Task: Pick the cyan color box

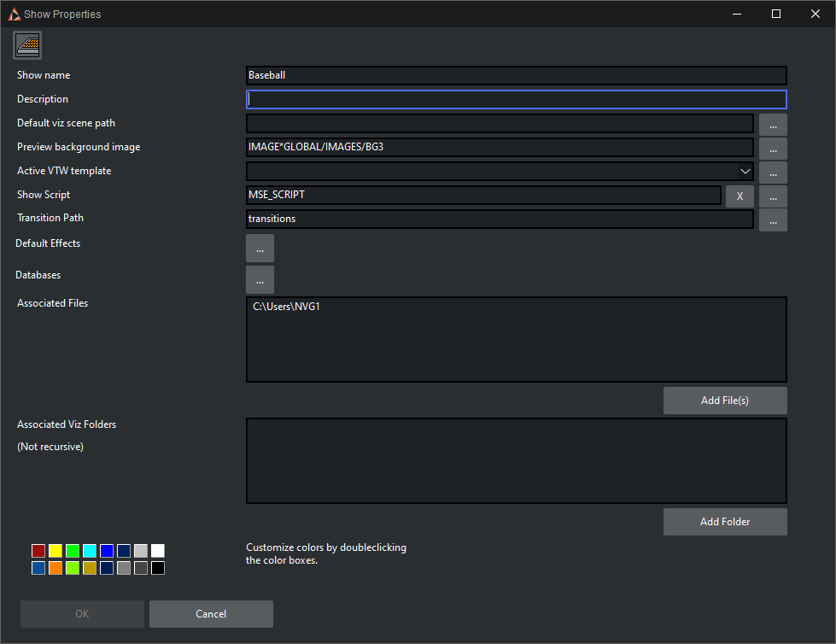Action: (90, 551)
